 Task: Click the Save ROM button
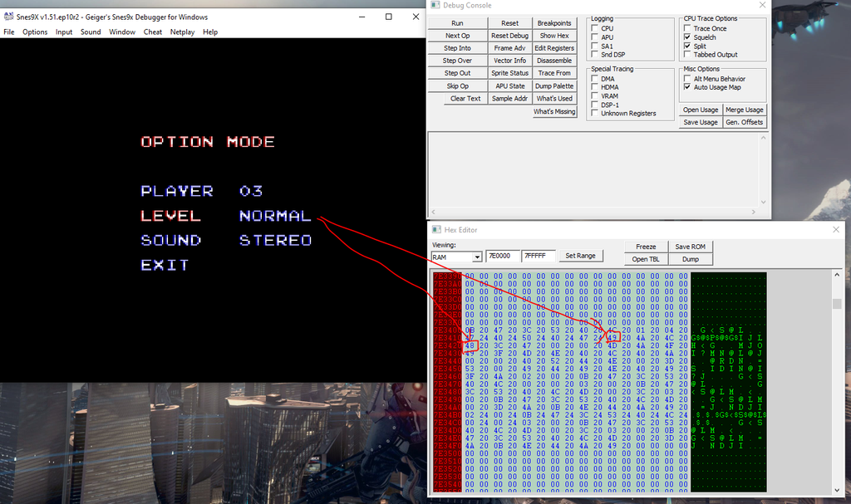691,247
